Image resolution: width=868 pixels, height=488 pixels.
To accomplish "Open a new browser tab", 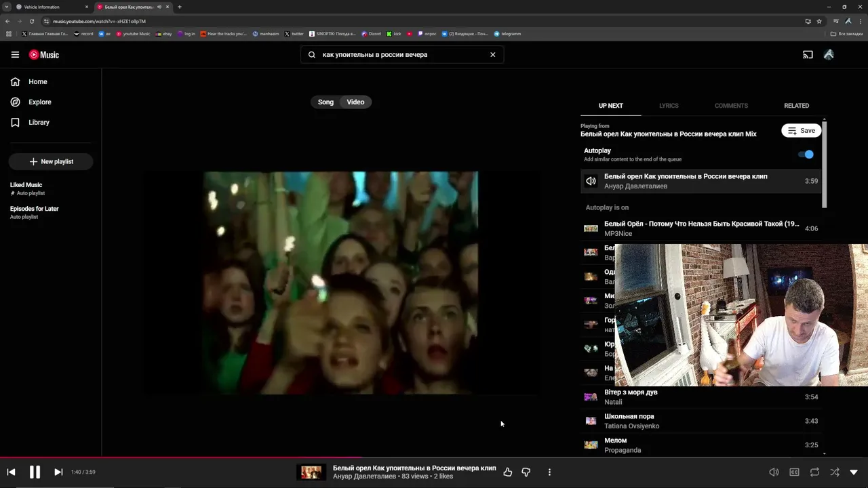I will click(x=180, y=7).
